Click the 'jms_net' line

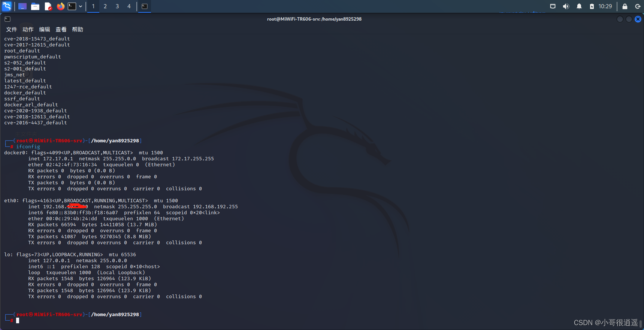(x=15, y=75)
